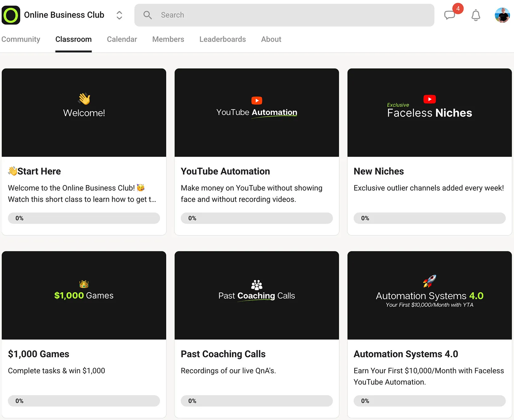
Task: Click the crown icon above $1,000 Games
Action: (x=84, y=284)
